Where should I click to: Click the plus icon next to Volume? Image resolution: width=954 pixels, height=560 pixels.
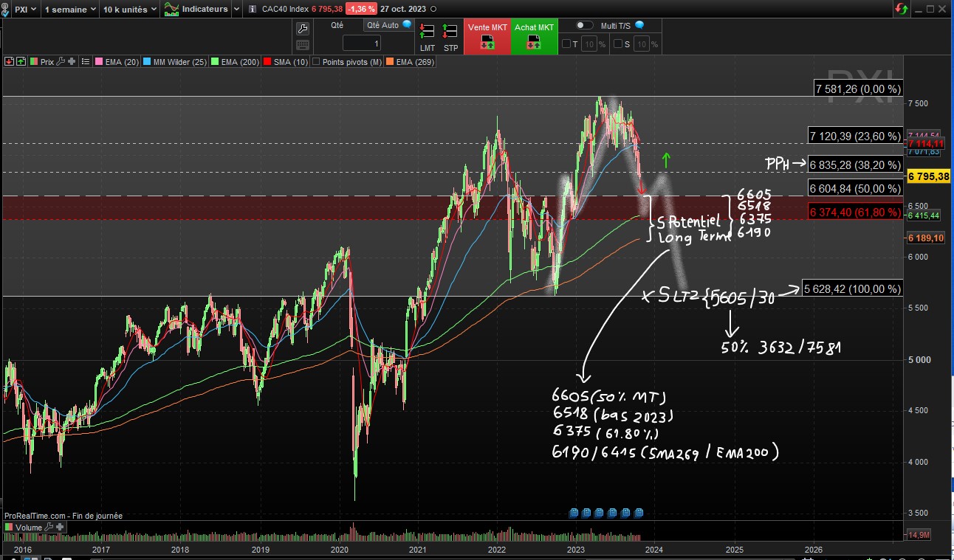(x=61, y=528)
